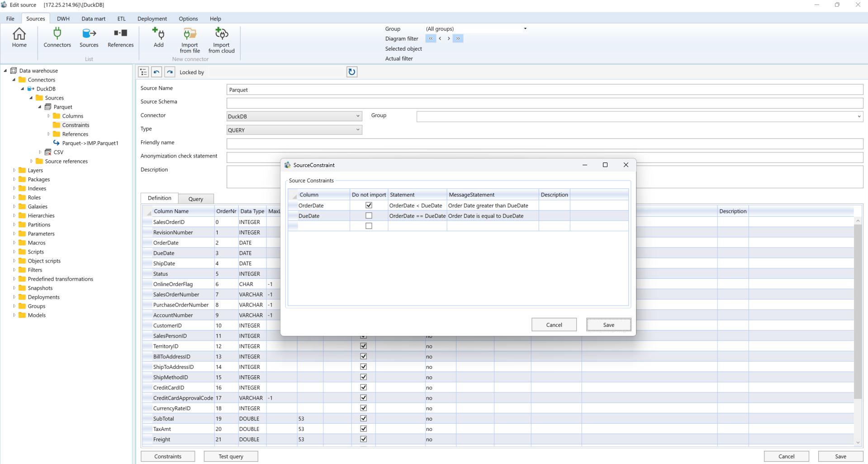Viewport: 868px width, 464px height.
Task: Open the Home ribbon icon
Action: pyautogui.click(x=19, y=38)
